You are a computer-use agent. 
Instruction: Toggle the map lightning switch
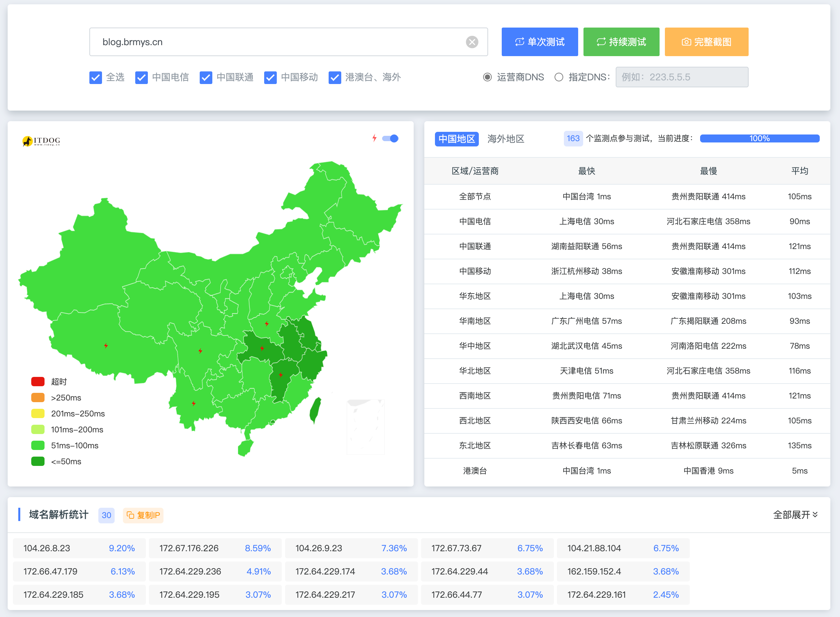[x=390, y=138]
